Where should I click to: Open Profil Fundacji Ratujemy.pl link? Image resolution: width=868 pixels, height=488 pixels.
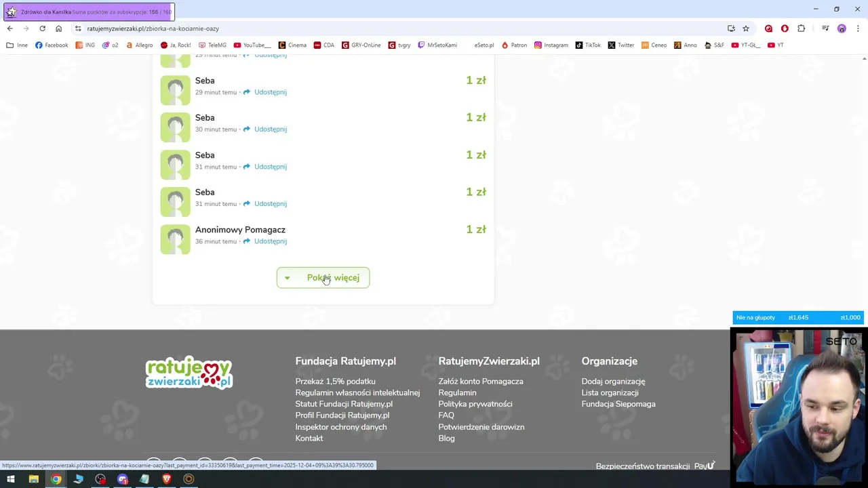pyautogui.click(x=342, y=415)
